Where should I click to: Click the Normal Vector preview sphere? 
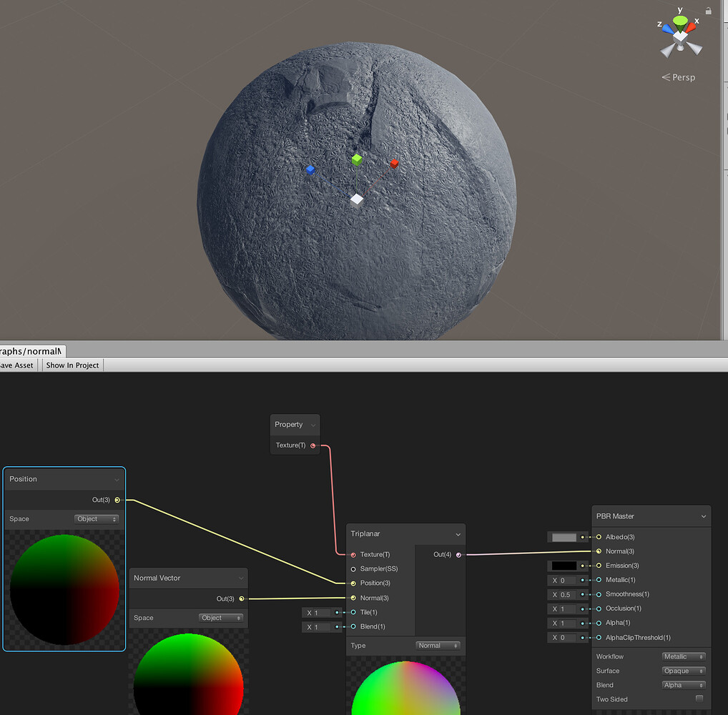189,675
